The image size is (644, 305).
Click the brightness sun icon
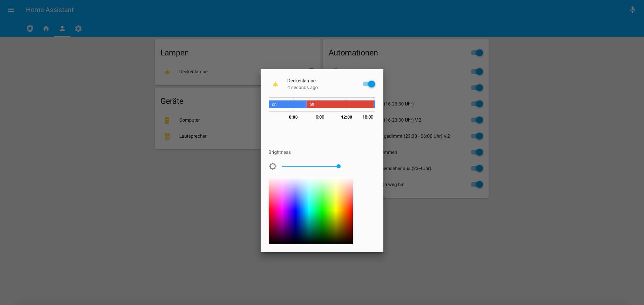point(273,166)
